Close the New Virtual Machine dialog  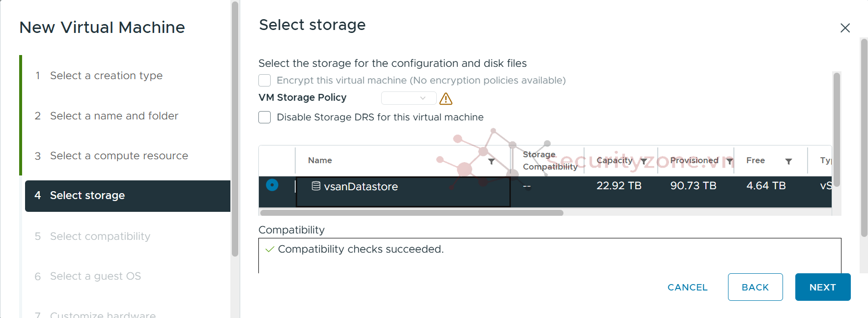click(845, 28)
